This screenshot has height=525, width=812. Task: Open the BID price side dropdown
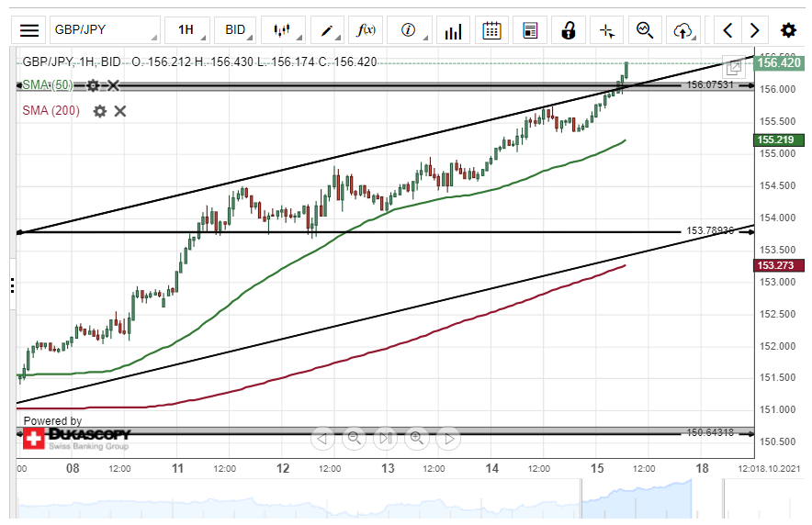236,30
